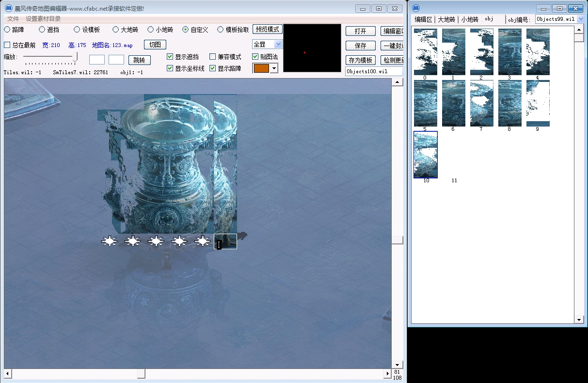Click the map canvas scroll-down arrow
Image resolution: width=588 pixels, height=383 pixels.
pos(397,365)
